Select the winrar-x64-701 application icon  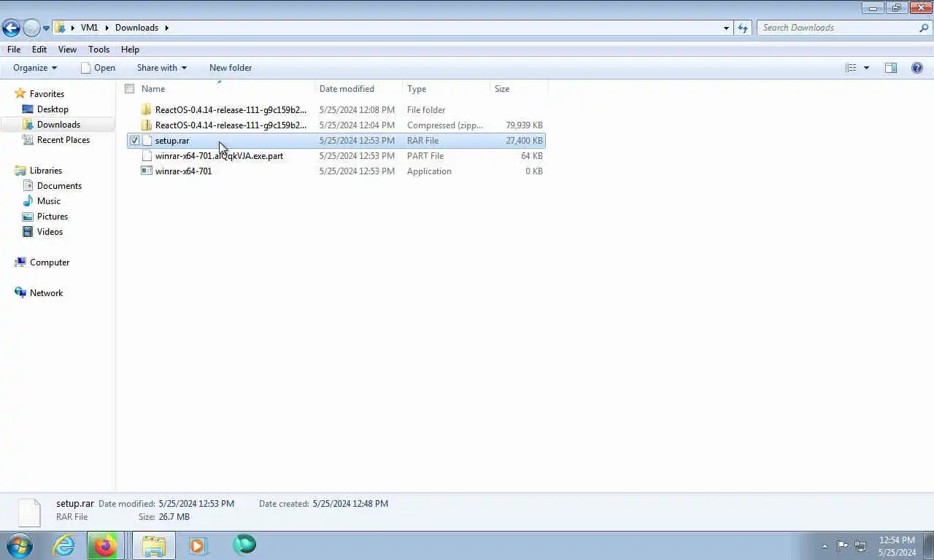coord(147,171)
